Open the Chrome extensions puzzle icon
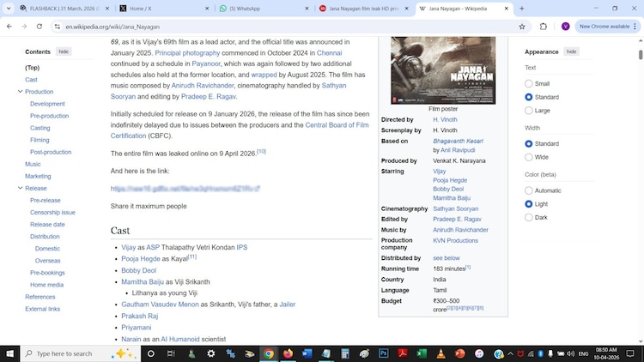 (x=544, y=27)
